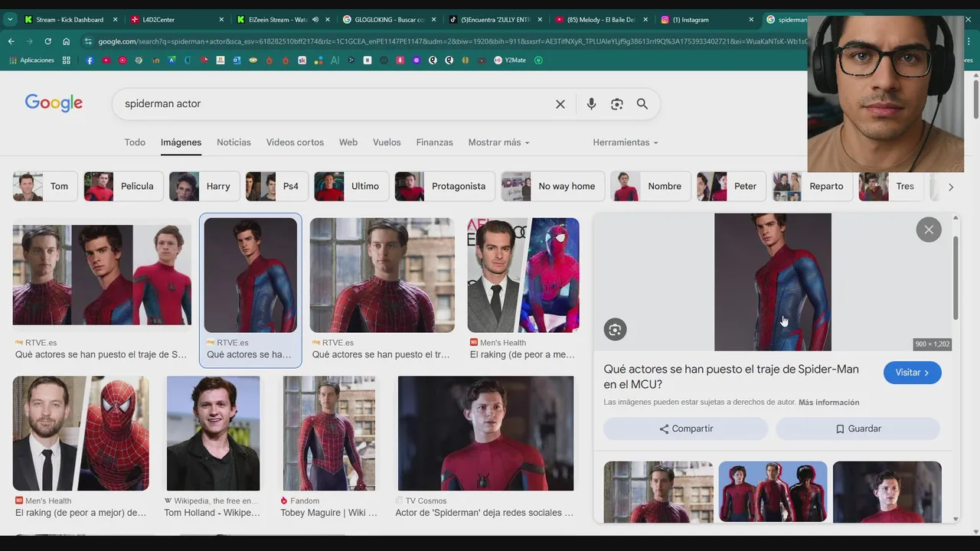
Task: Close the L4D2Center tab
Action: point(221,19)
